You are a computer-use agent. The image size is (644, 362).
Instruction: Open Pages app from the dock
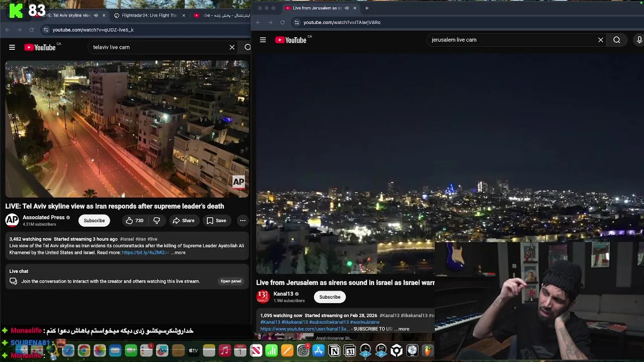(x=287, y=351)
